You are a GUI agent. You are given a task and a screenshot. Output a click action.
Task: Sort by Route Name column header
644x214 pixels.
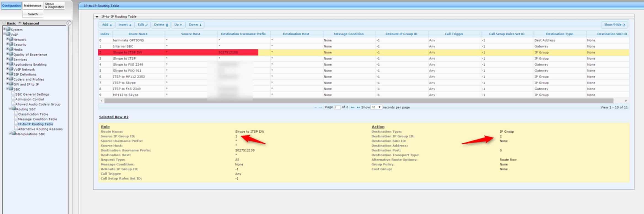138,34
